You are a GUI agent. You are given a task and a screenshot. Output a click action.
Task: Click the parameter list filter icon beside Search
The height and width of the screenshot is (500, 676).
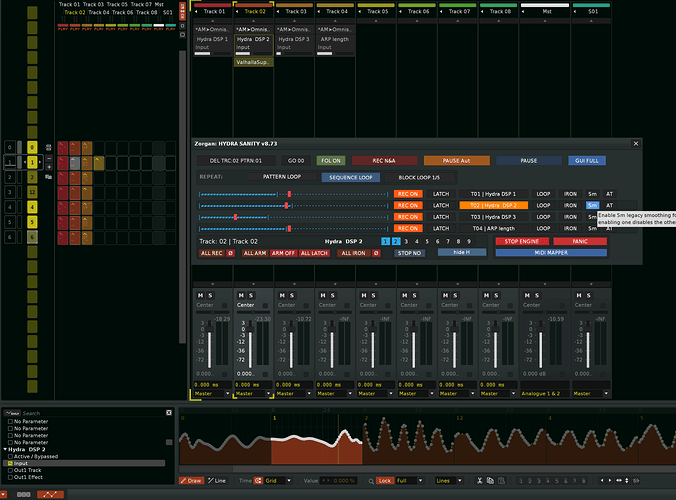pos(13,413)
